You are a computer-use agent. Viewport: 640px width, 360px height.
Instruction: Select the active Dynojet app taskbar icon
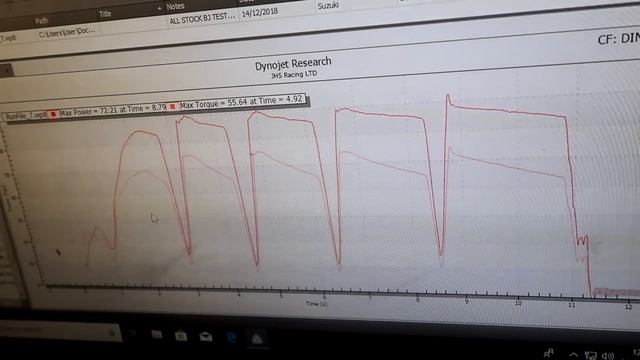[257, 338]
